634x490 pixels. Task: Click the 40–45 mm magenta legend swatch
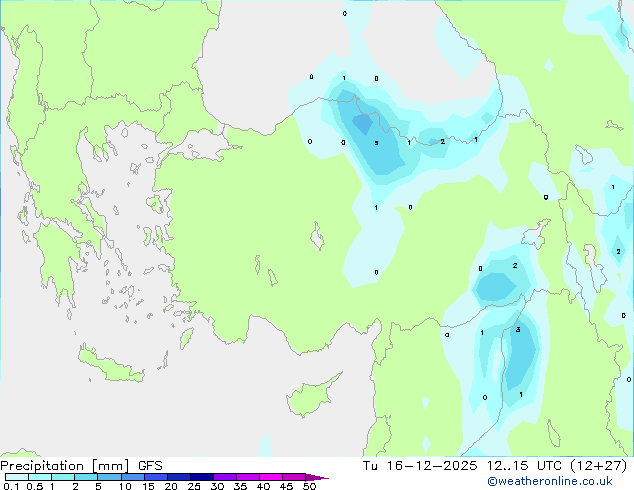click(x=271, y=477)
